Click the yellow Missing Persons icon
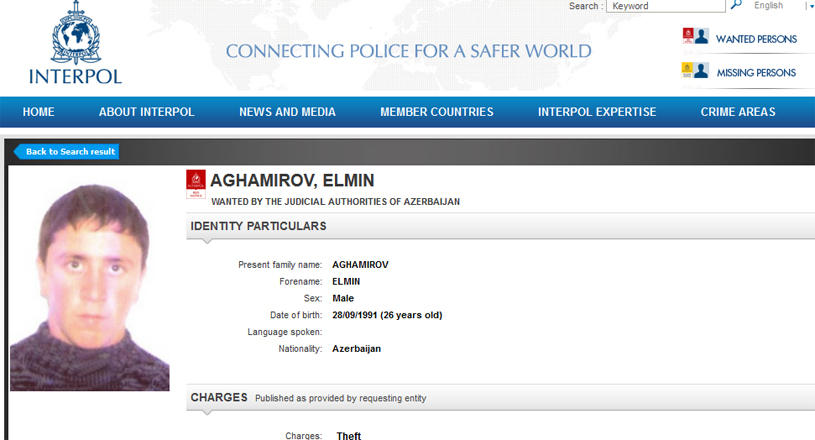This screenshot has height=440, width=815. (695, 70)
